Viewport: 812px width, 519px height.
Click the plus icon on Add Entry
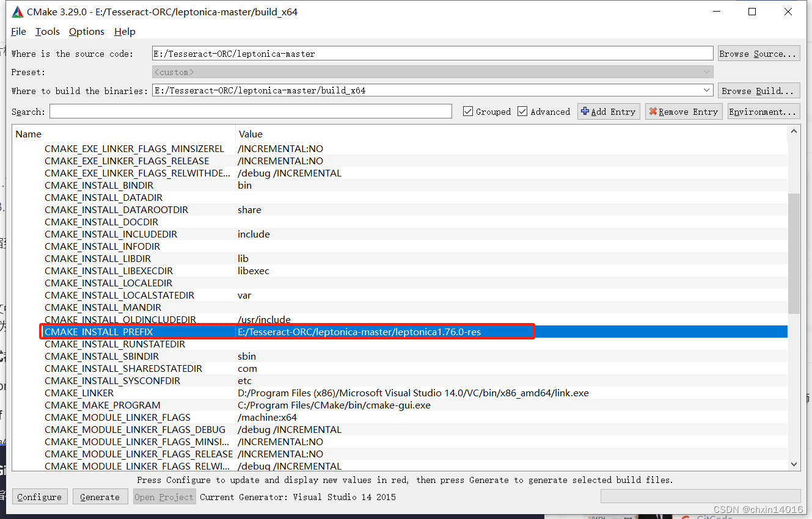(x=585, y=111)
